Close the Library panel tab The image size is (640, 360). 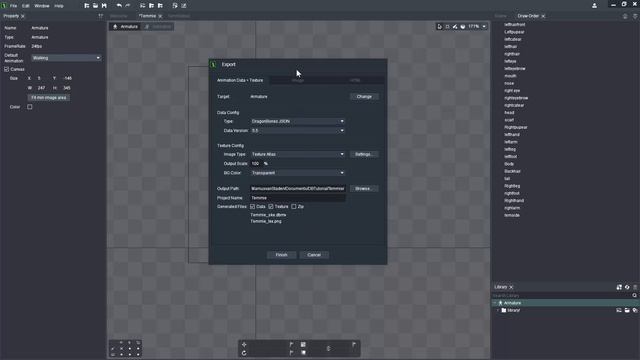pos(511,287)
